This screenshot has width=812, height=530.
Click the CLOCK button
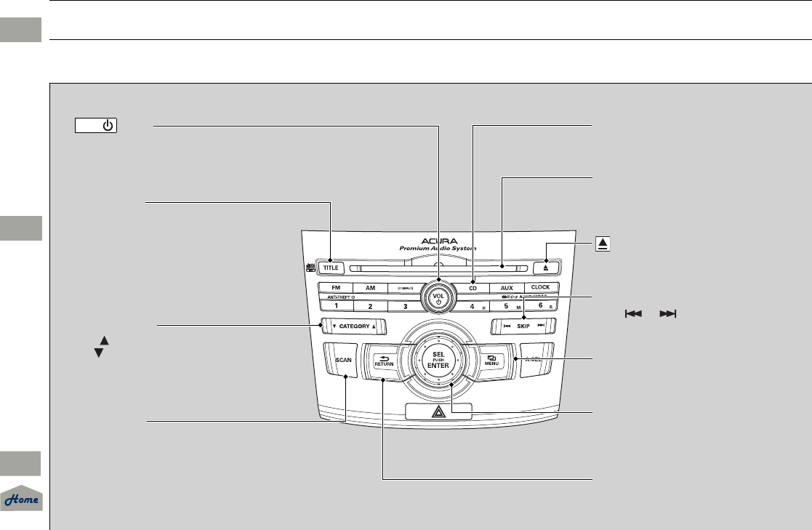tap(541, 287)
